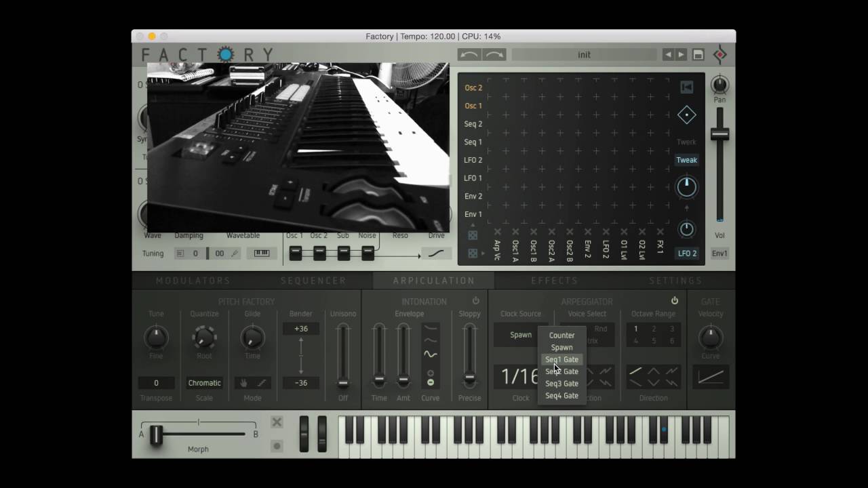This screenshot has height=488, width=868.
Task: Click the Twerk button
Action: click(686, 142)
